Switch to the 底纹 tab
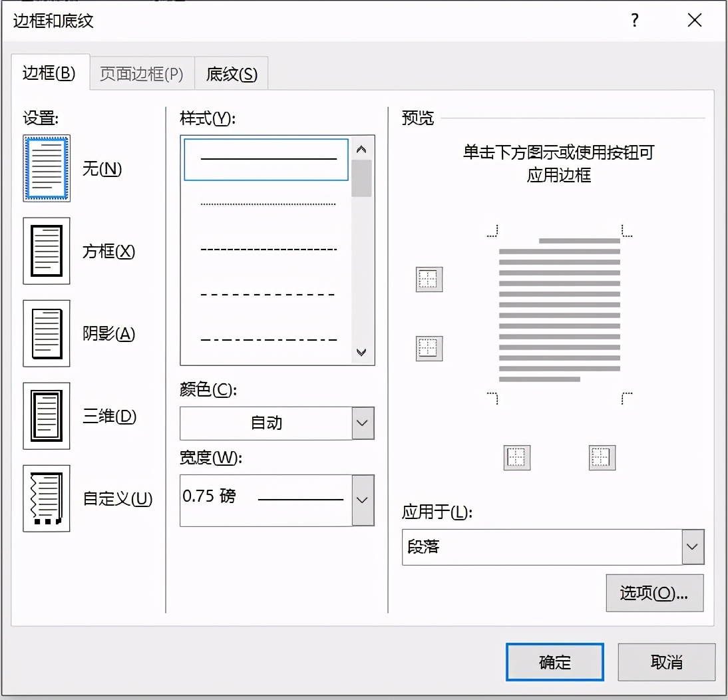The height and width of the screenshot is (700, 728). click(231, 74)
